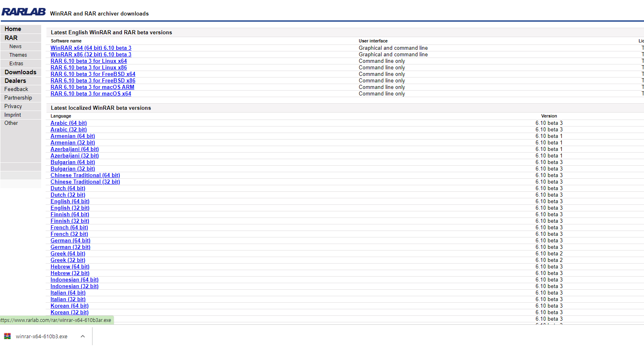Open RAR 6.10 beta 3 for macOS ARM link
Image resolution: width=644 pixels, height=346 pixels.
(92, 87)
